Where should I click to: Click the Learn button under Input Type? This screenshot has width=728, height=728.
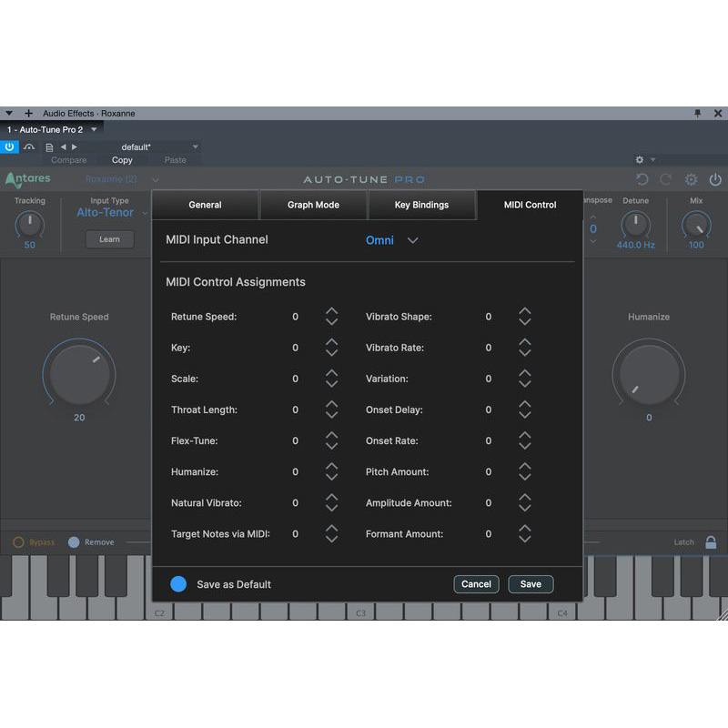(109, 239)
